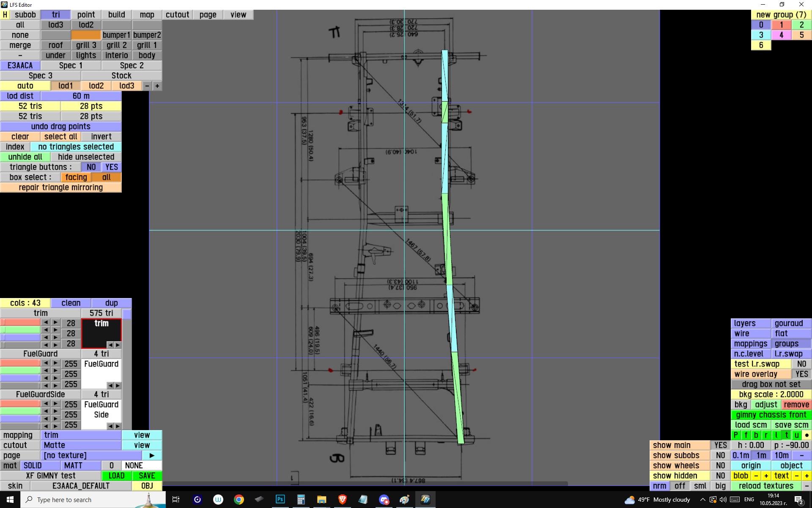Select the top view 't' button

pyautogui.click(x=786, y=435)
